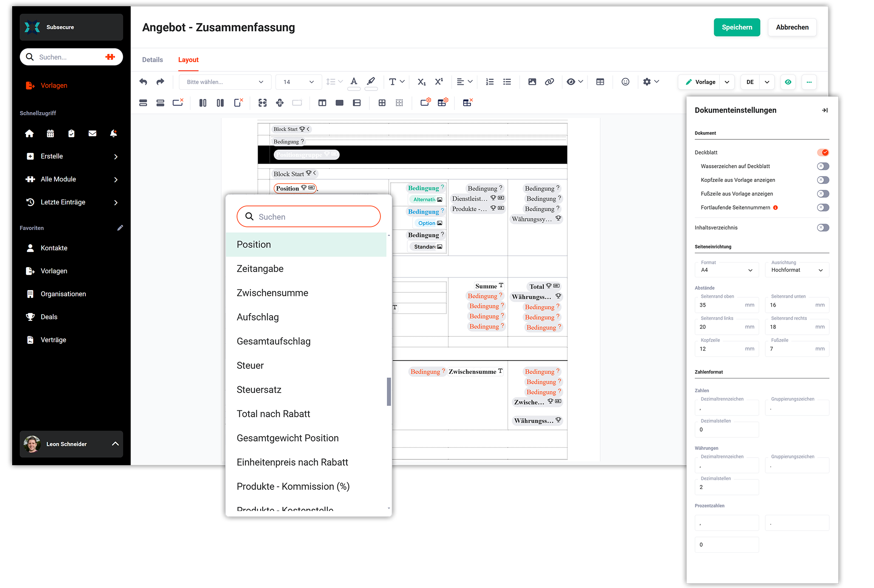Viewport: 874px width, 588px height.
Task: Open the visibility eye dropdown in toolbar
Action: click(575, 82)
